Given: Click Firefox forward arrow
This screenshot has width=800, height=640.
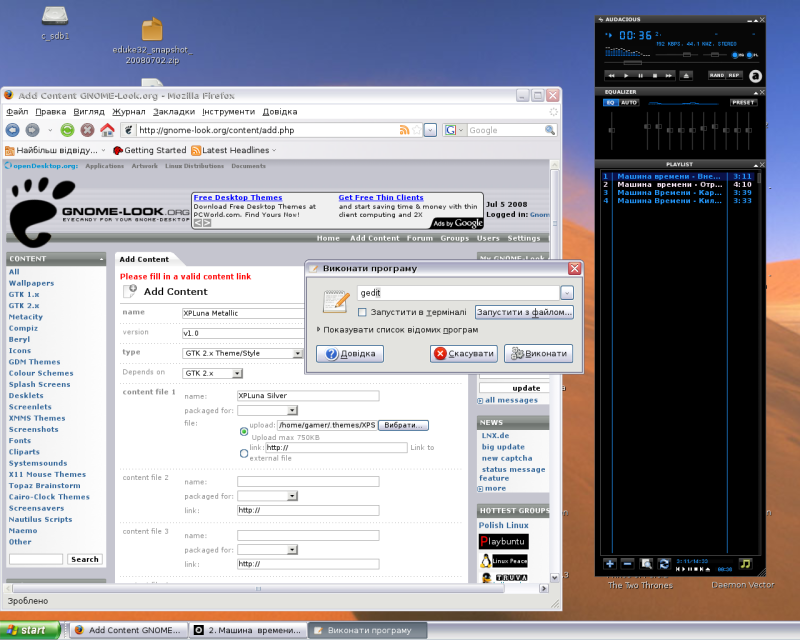Looking at the screenshot, I should [x=33, y=130].
